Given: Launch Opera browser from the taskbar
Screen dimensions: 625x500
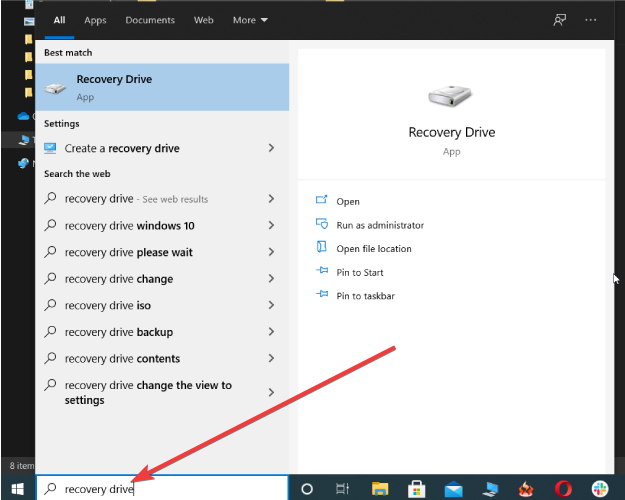Looking at the screenshot, I should 563,488.
